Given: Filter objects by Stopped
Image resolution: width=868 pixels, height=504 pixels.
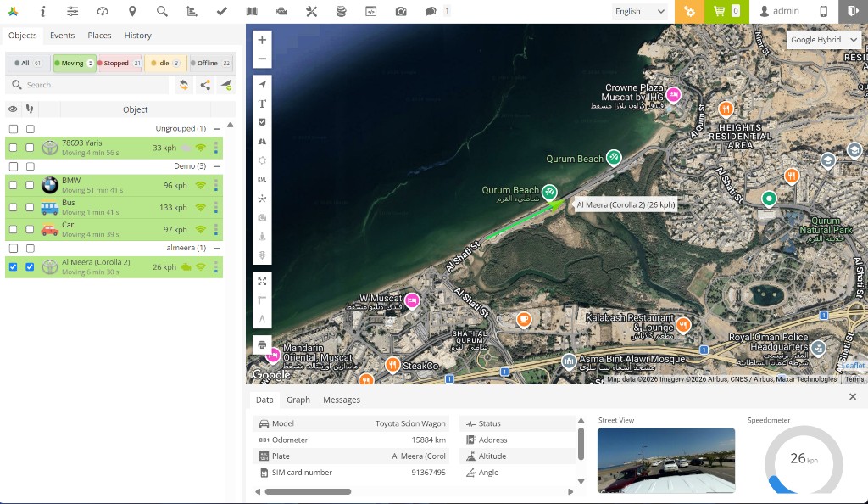Looking at the screenshot, I should coord(119,63).
